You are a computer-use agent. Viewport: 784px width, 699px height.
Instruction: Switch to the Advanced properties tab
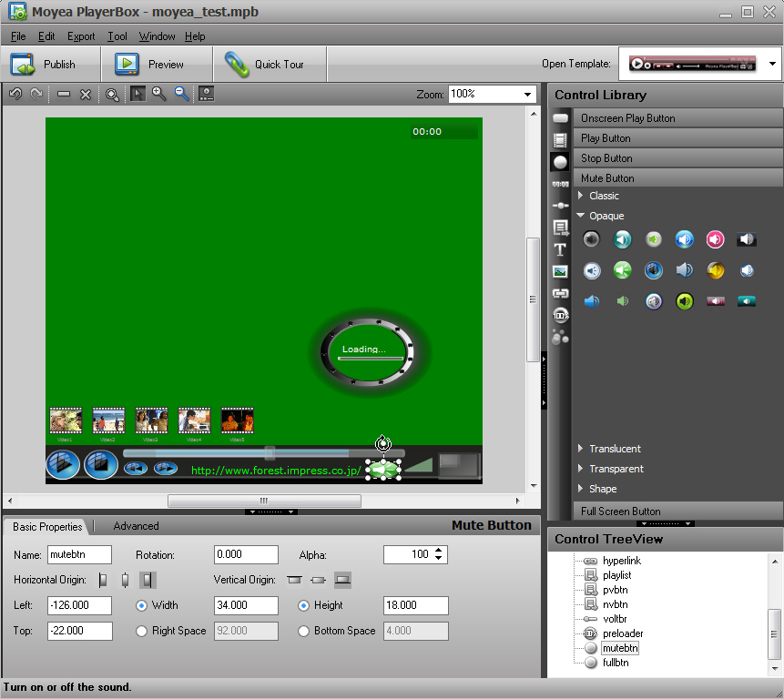tap(135, 525)
